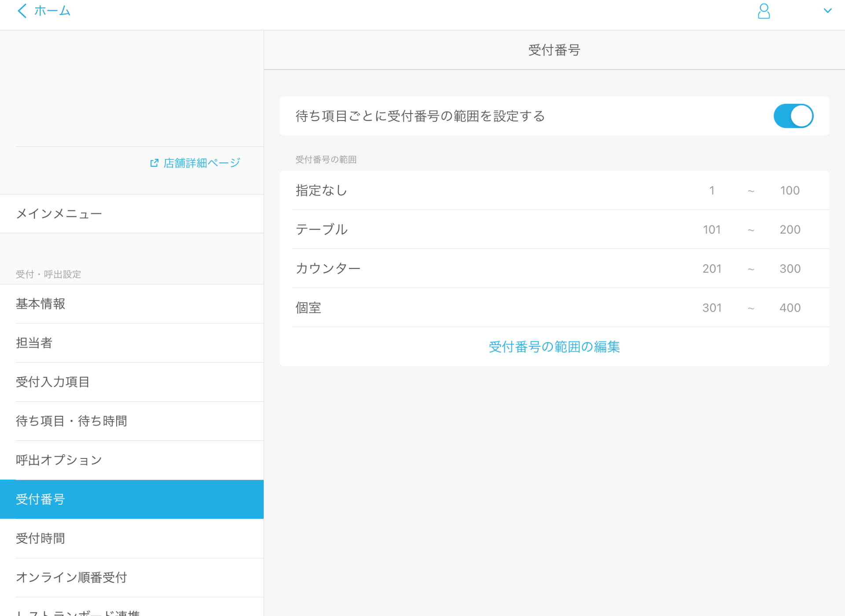Select the highlighted 受付番号 sidebar item

pyautogui.click(x=40, y=499)
